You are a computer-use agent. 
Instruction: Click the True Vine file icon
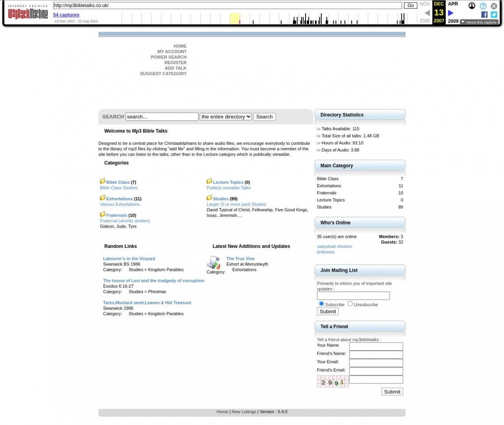coord(214,262)
